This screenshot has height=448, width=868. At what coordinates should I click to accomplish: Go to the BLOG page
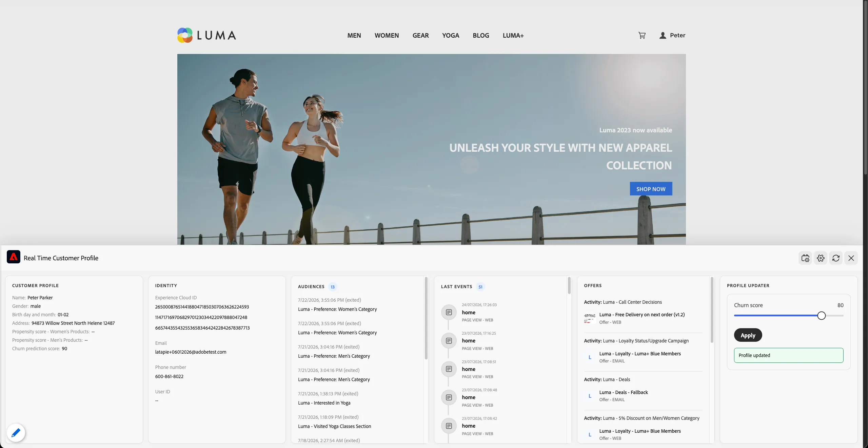click(x=481, y=35)
